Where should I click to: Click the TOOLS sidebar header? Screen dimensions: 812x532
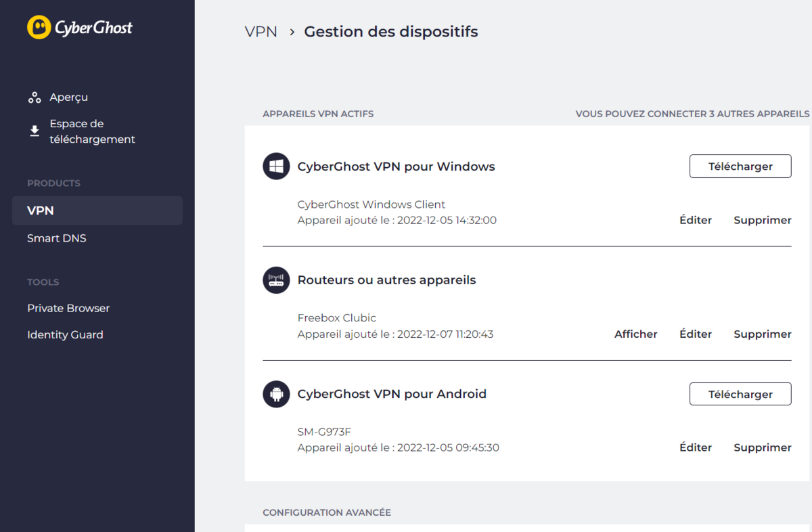coord(43,282)
